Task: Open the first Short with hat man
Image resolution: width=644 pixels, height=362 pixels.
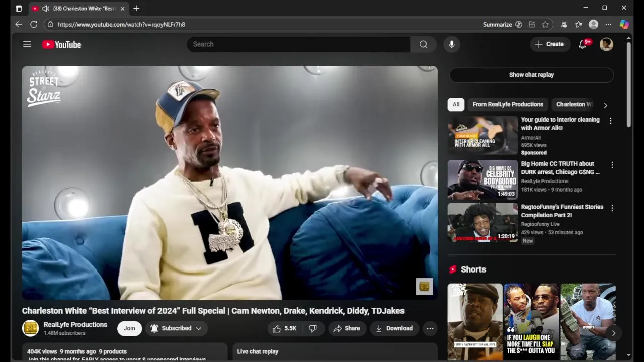Action: 475,322
